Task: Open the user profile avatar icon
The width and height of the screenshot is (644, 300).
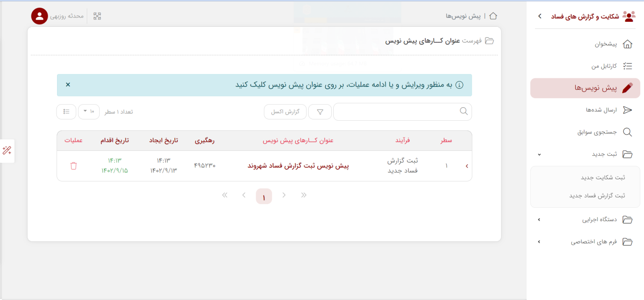Action: 39,16
